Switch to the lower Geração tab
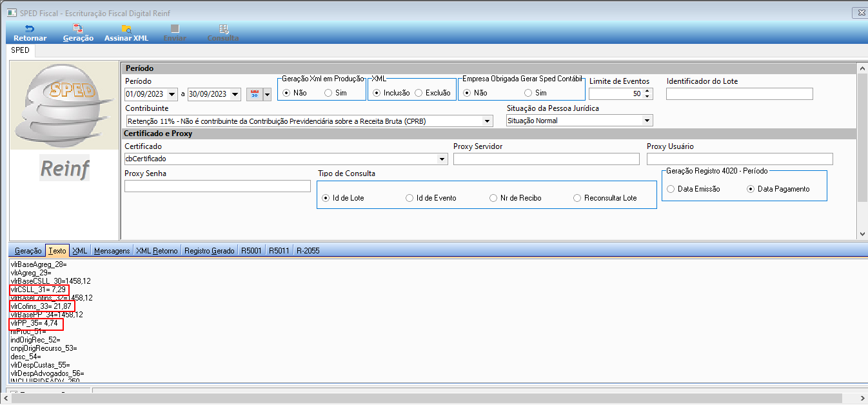Screen dimensions: 868x405 [28, 250]
